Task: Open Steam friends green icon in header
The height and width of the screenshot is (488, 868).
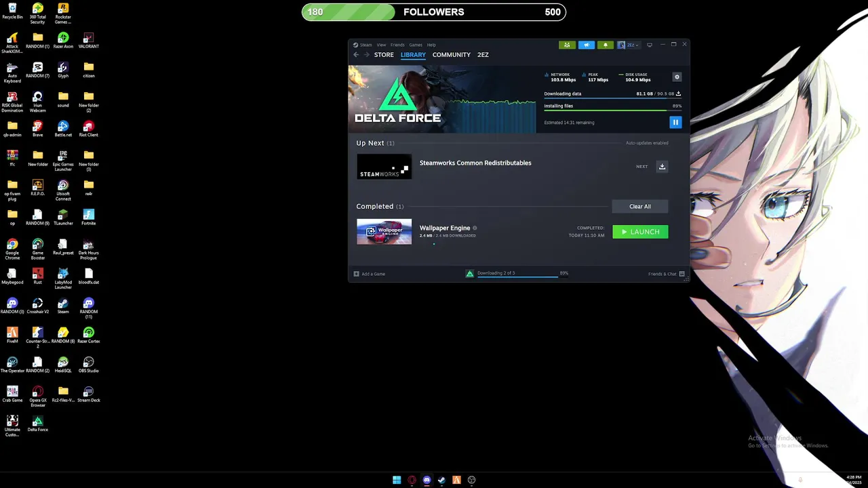Action: pos(567,45)
